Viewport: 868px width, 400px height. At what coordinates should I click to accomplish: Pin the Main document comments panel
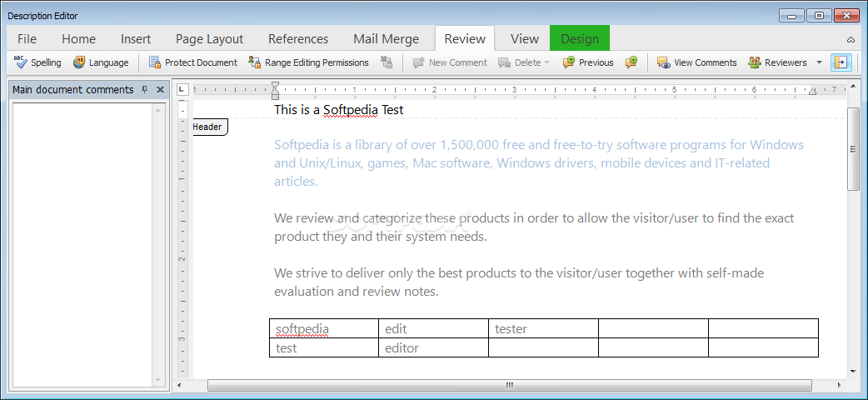tap(145, 89)
